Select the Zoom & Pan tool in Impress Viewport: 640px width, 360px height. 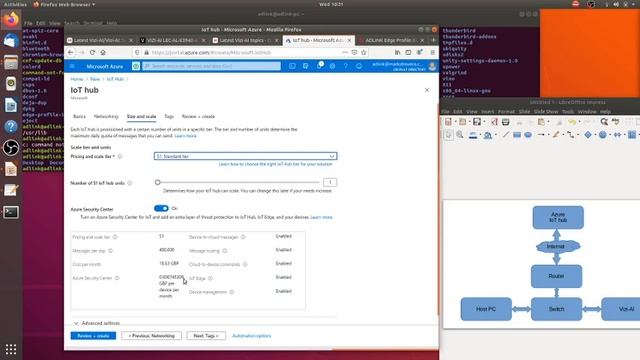click(460, 135)
